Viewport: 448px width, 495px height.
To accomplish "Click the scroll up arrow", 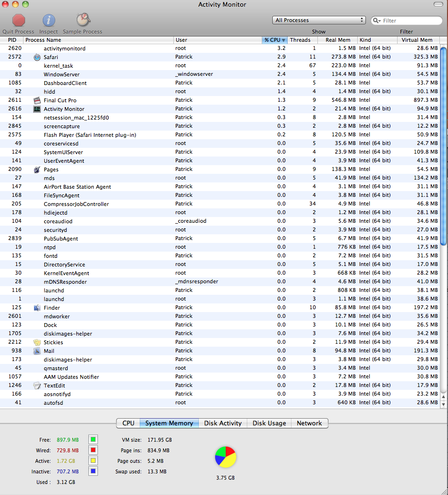I will click(x=443, y=397).
